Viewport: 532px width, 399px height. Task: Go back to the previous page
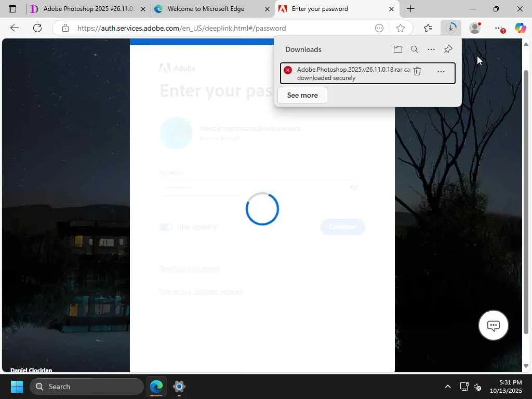pyautogui.click(x=14, y=28)
